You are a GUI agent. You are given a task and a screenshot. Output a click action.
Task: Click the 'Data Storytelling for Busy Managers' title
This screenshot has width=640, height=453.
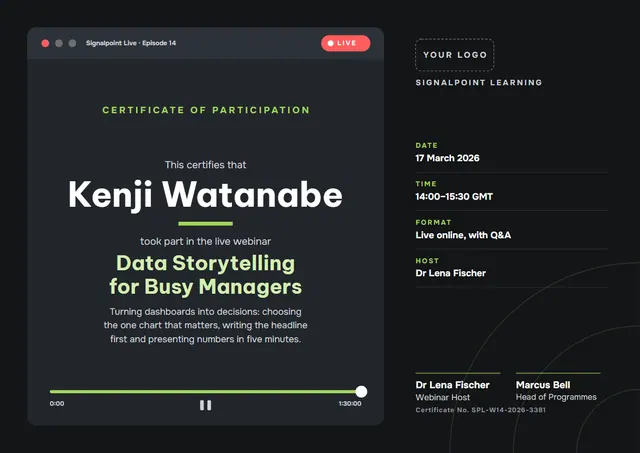(x=205, y=275)
